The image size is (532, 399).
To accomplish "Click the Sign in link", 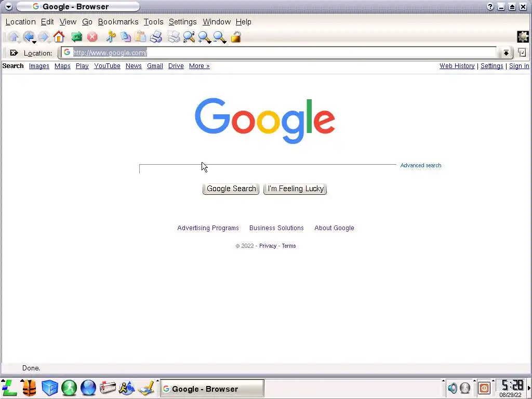I will [x=519, y=66].
